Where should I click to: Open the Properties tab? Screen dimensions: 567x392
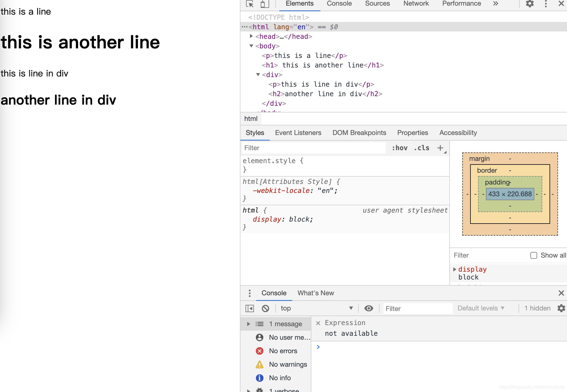(x=412, y=133)
